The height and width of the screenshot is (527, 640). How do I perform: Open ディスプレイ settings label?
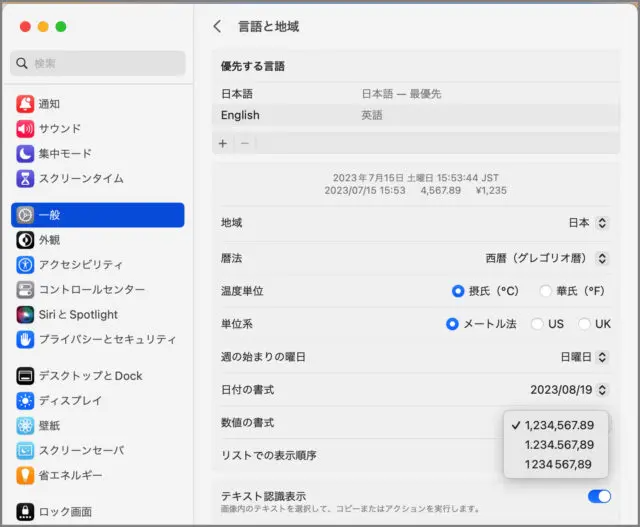(x=70, y=400)
